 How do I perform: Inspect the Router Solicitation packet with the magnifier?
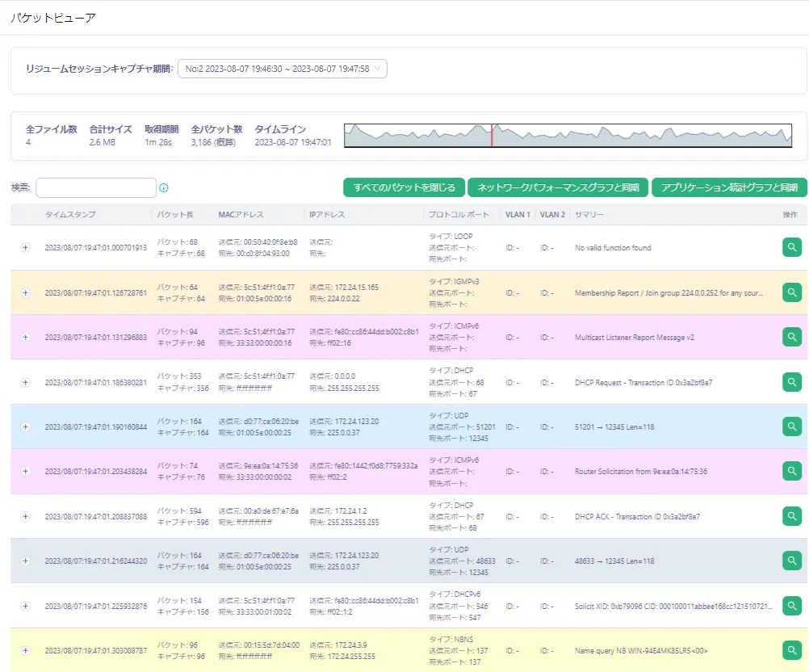tap(791, 471)
